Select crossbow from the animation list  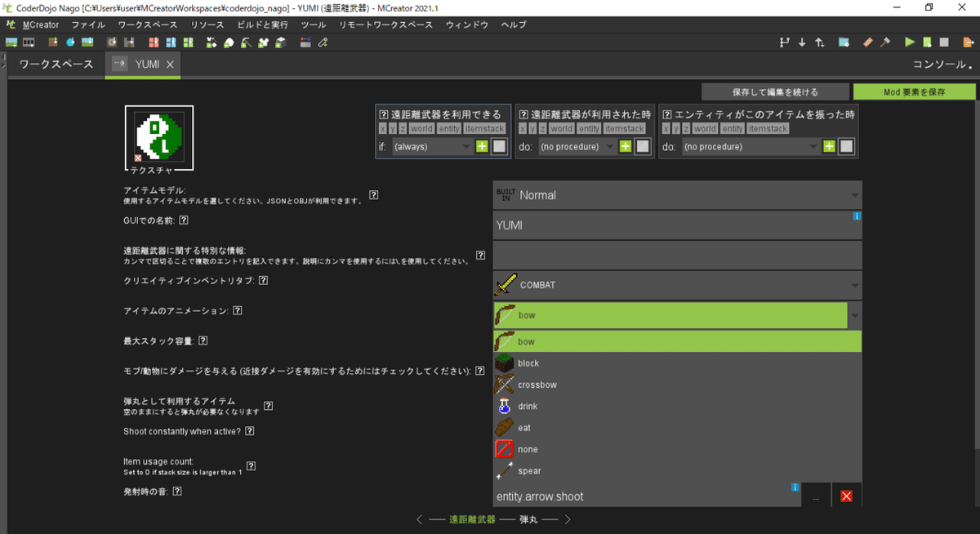point(537,384)
